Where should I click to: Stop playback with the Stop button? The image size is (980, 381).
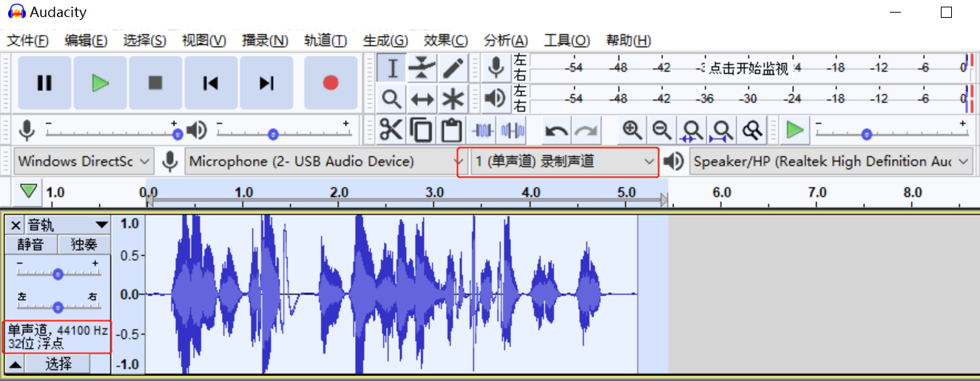point(155,83)
